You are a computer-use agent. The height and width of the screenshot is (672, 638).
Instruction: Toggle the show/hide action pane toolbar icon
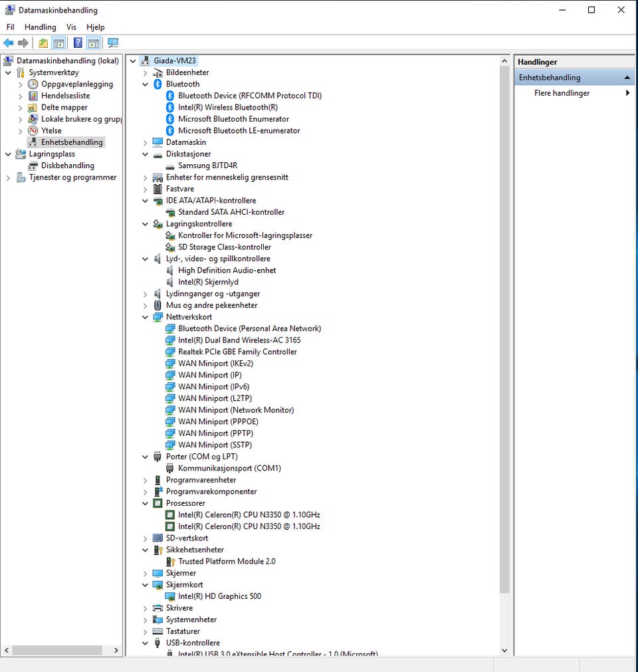pyautogui.click(x=94, y=43)
